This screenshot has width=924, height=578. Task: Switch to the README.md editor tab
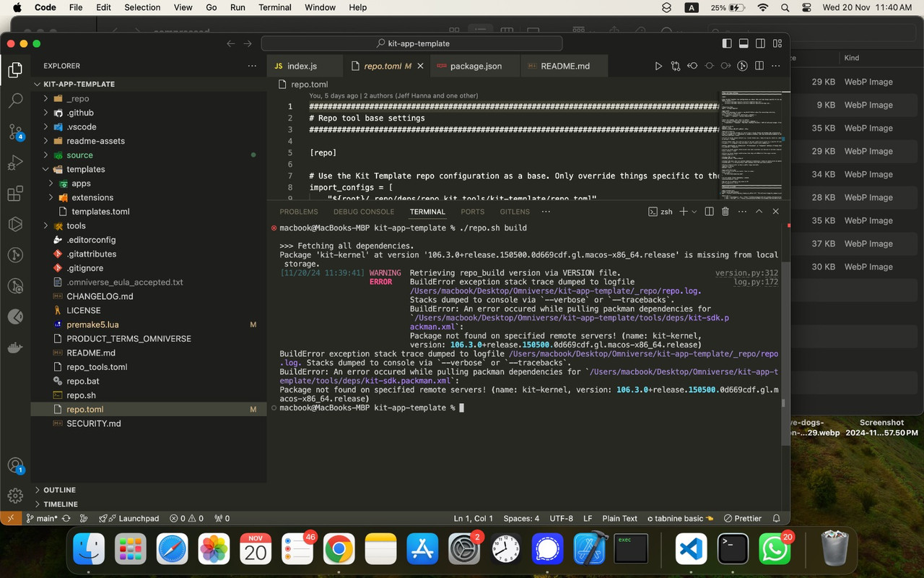565,66
